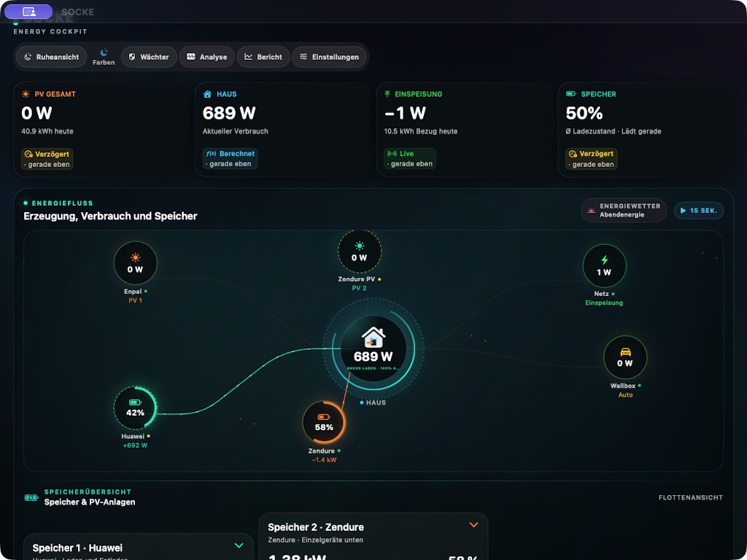
Task: Click the purple screen-share icon beside SOCKE
Action: pyautogui.click(x=28, y=12)
